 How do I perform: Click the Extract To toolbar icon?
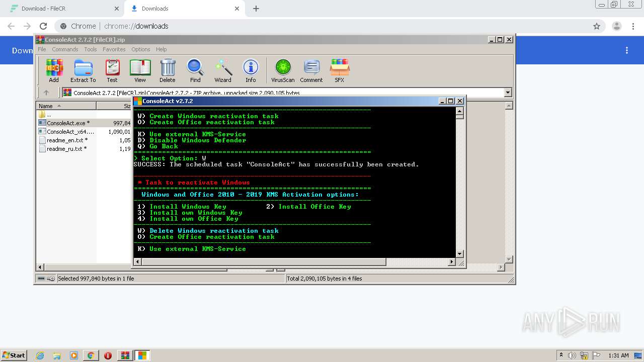(83, 71)
